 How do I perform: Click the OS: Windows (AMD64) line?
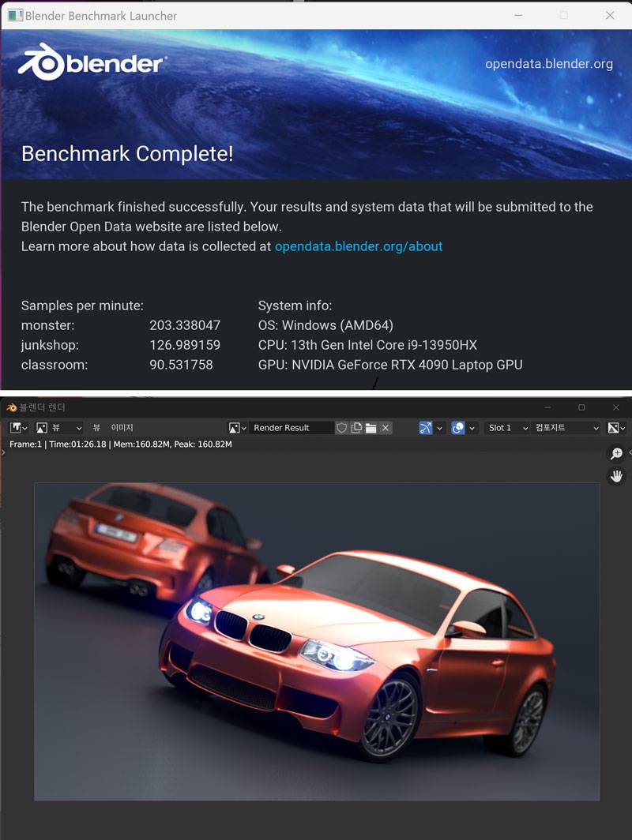pyautogui.click(x=325, y=325)
